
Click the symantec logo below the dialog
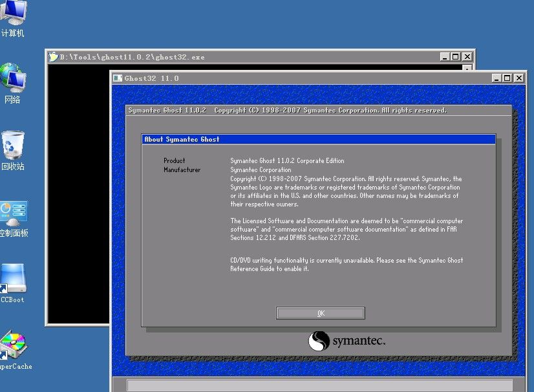[x=347, y=341]
